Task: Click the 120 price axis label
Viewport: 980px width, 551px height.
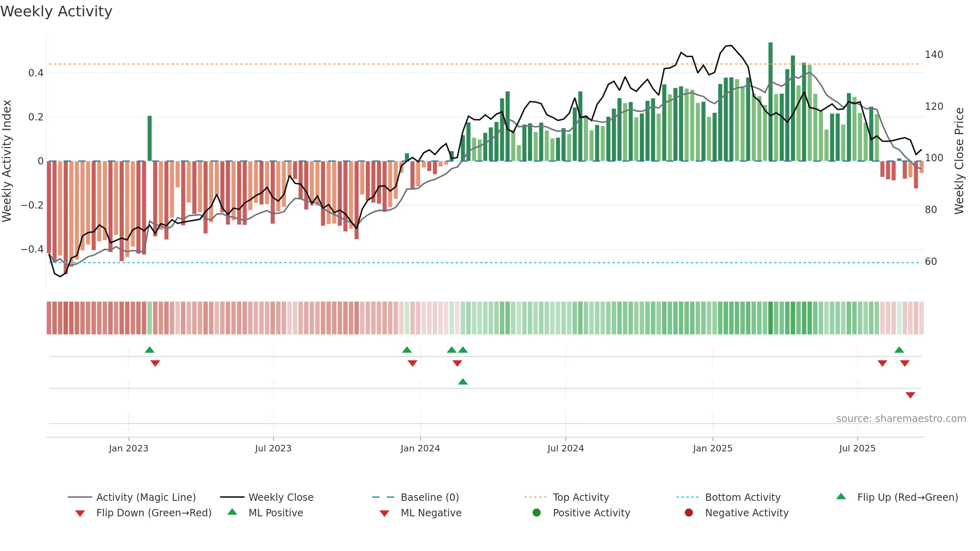Action: click(x=934, y=107)
